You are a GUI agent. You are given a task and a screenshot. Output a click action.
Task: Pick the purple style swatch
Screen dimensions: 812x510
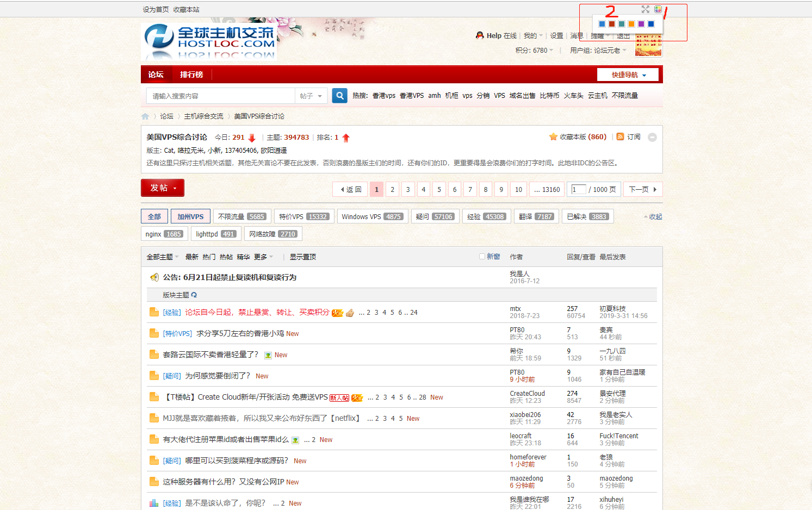(x=641, y=24)
